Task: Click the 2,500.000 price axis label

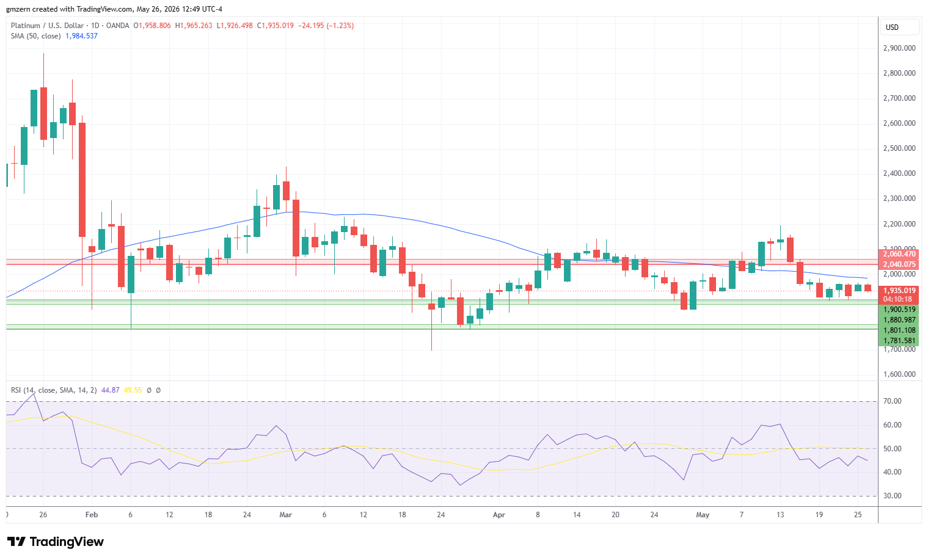Action: [x=899, y=148]
